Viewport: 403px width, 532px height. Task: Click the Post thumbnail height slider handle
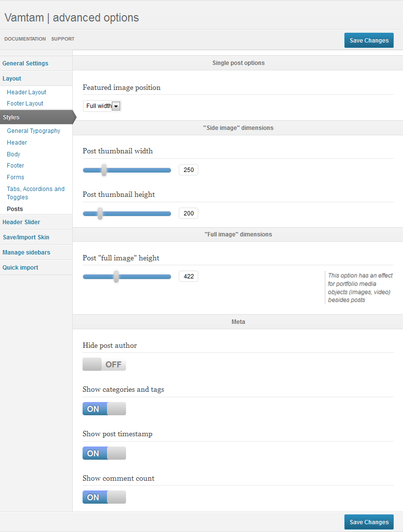pyautogui.click(x=100, y=213)
